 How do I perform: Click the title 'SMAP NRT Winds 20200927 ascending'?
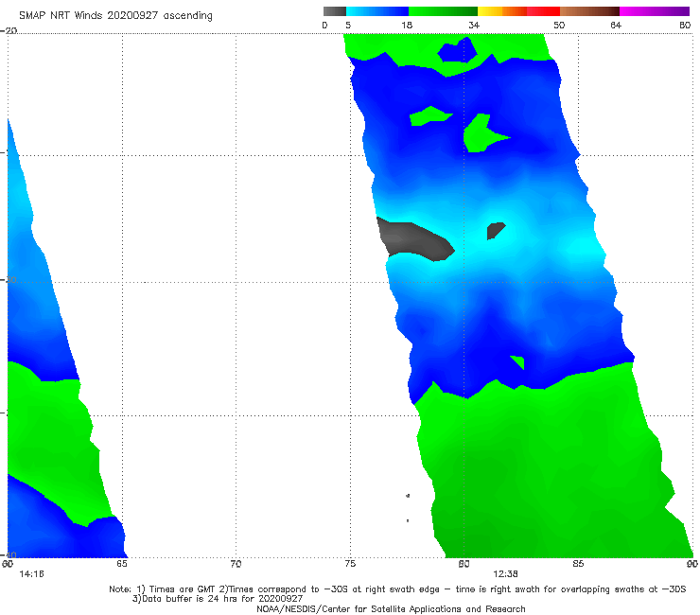115,16
